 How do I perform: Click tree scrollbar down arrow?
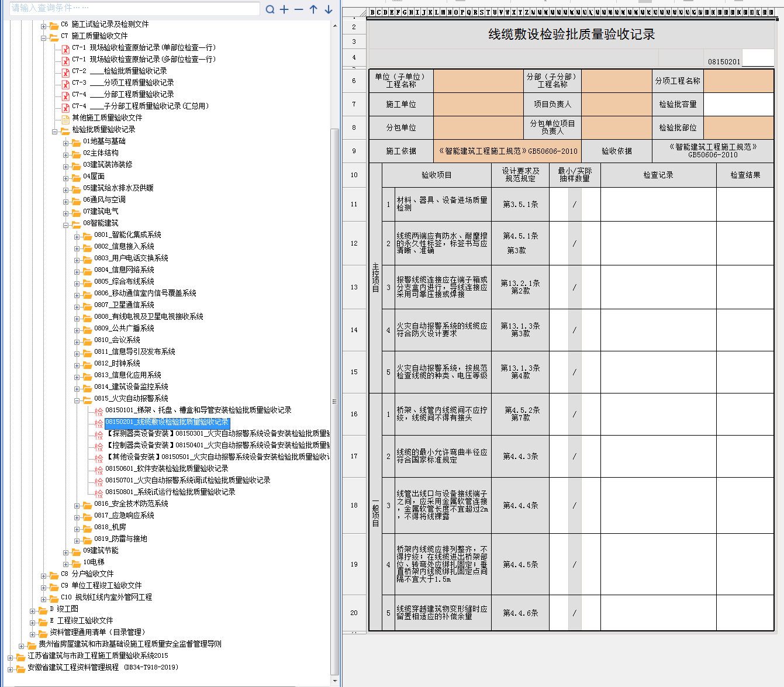click(335, 681)
